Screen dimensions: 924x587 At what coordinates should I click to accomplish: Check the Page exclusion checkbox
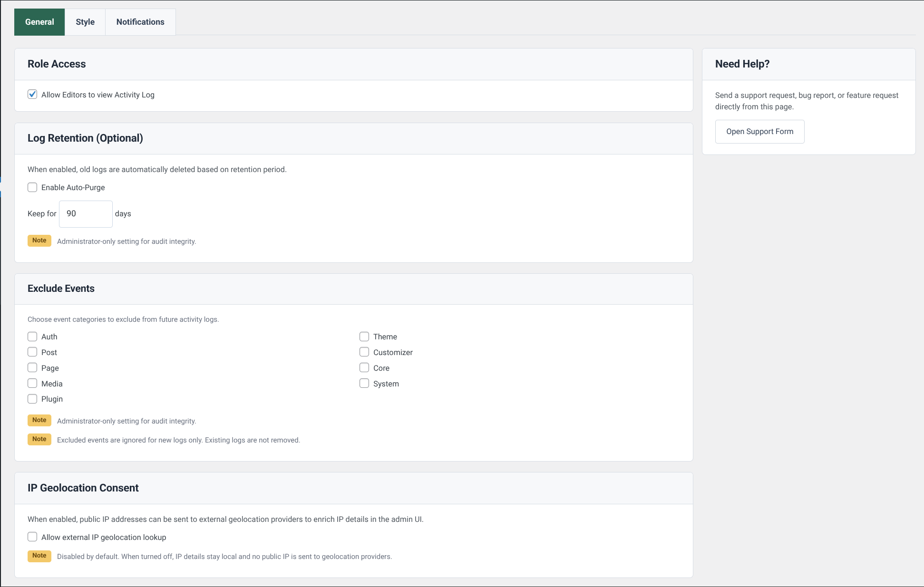pos(32,367)
